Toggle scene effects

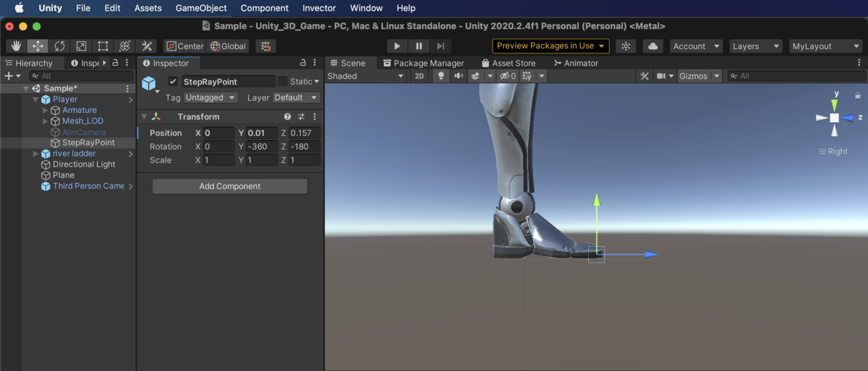pyautogui.click(x=475, y=76)
